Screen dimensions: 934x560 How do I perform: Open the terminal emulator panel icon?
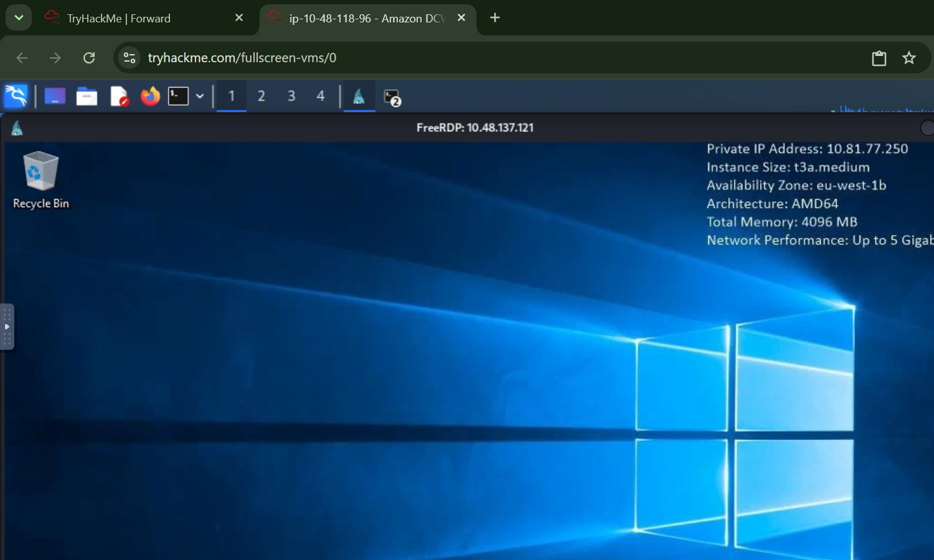[x=178, y=96]
